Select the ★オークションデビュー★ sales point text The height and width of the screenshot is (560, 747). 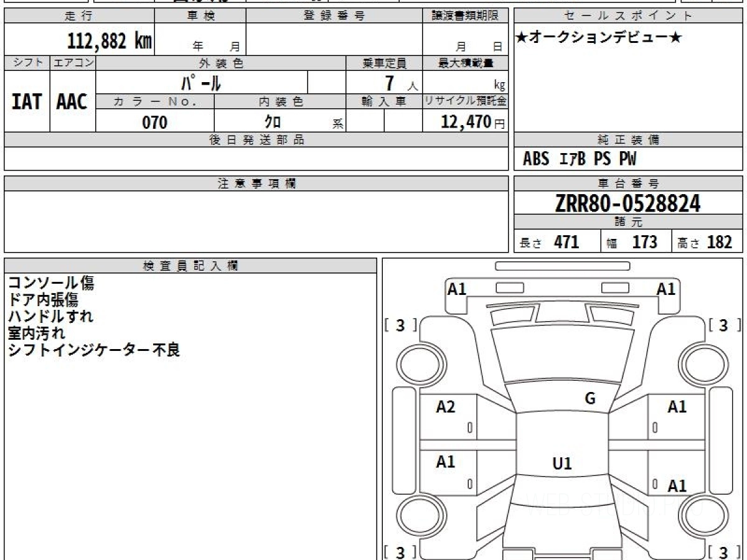click(x=599, y=38)
